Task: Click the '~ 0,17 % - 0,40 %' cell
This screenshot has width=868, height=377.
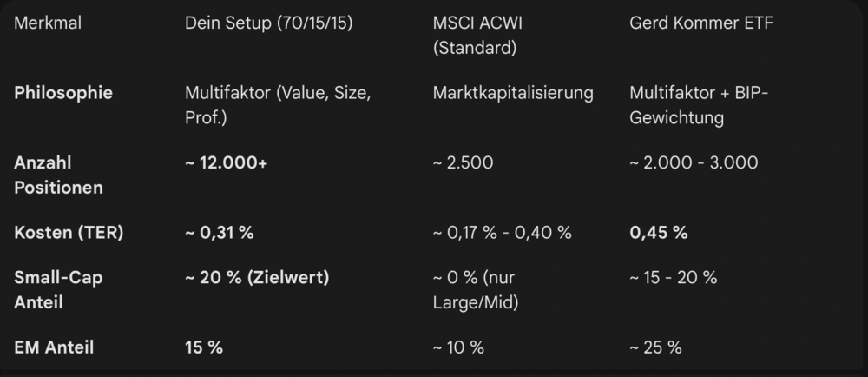Action: [502, 232]
